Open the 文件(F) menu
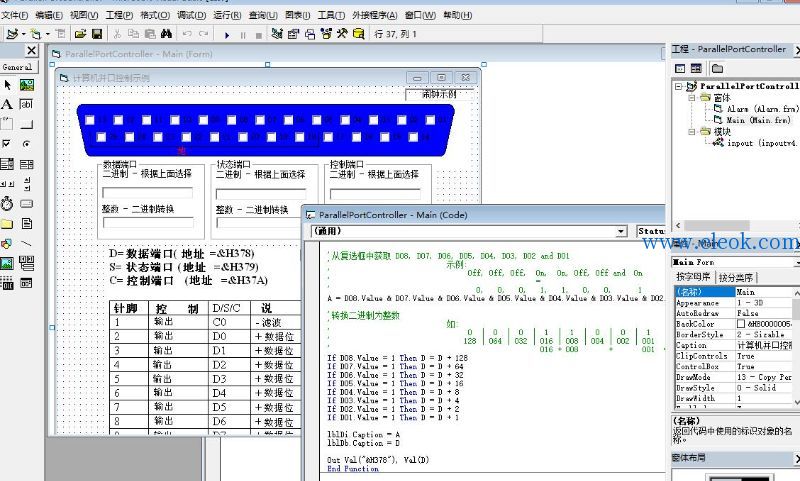This screenshot has width=800, height=481. (15, 15)
